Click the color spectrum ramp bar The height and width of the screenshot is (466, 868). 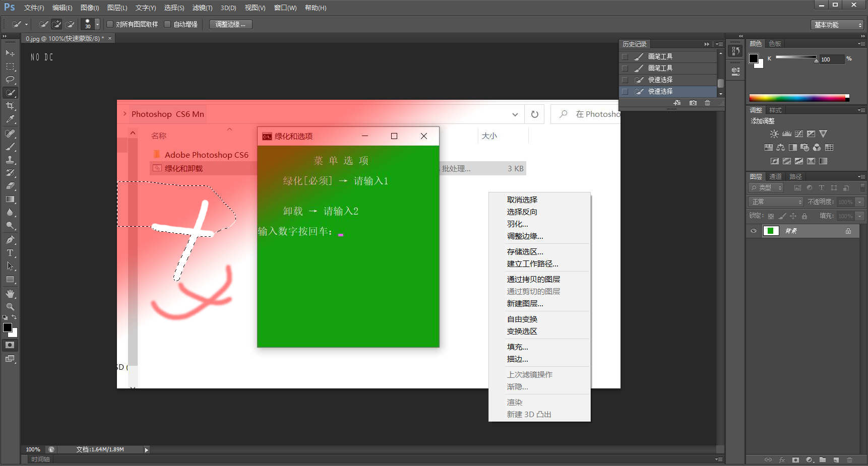(x=799, y=98)
